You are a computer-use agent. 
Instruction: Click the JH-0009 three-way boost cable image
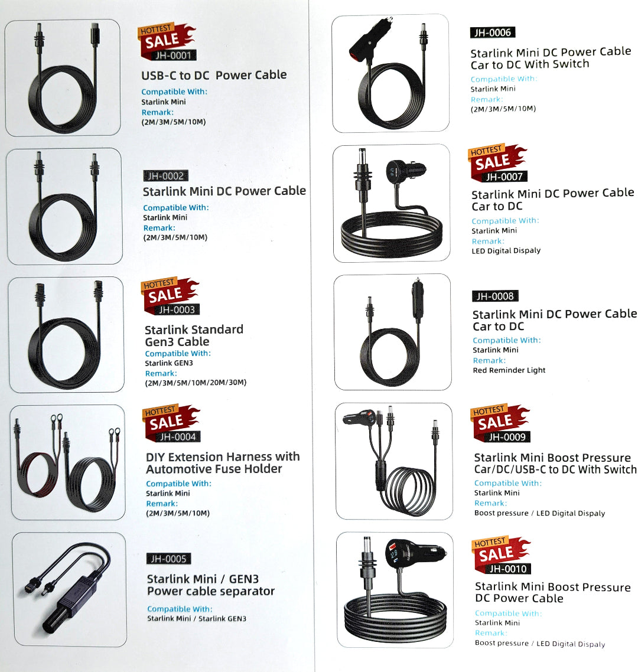[x=394, y=462]
